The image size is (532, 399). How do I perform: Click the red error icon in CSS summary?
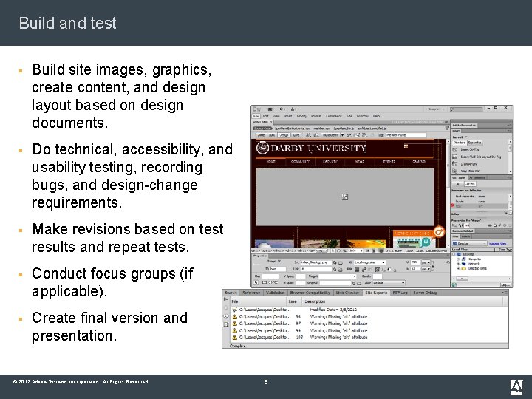[452, 205]
